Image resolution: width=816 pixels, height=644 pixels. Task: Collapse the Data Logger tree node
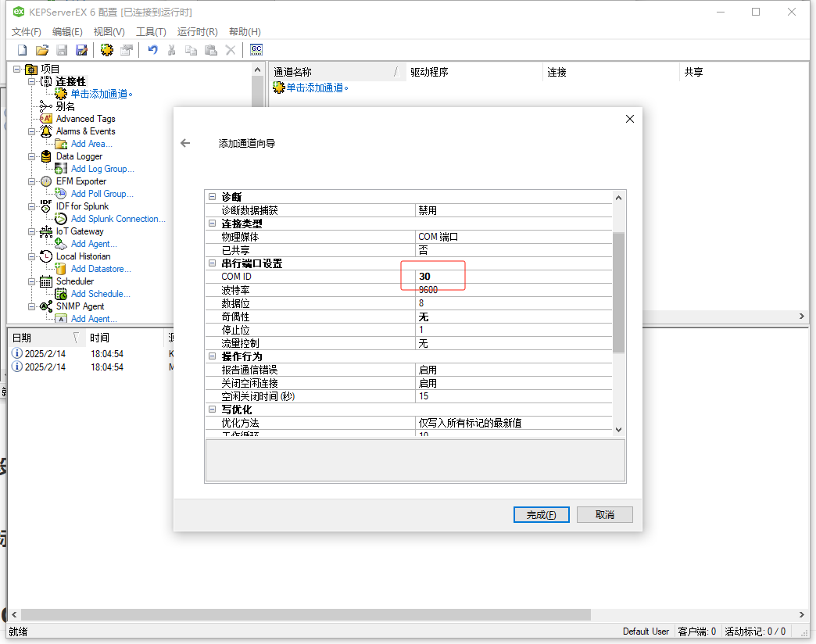(x=32, y=156)
